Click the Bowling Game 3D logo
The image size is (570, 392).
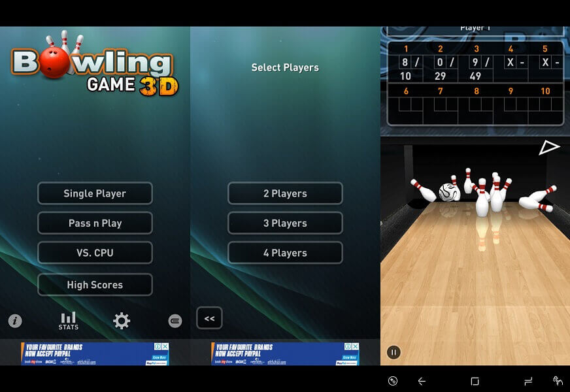95,63
